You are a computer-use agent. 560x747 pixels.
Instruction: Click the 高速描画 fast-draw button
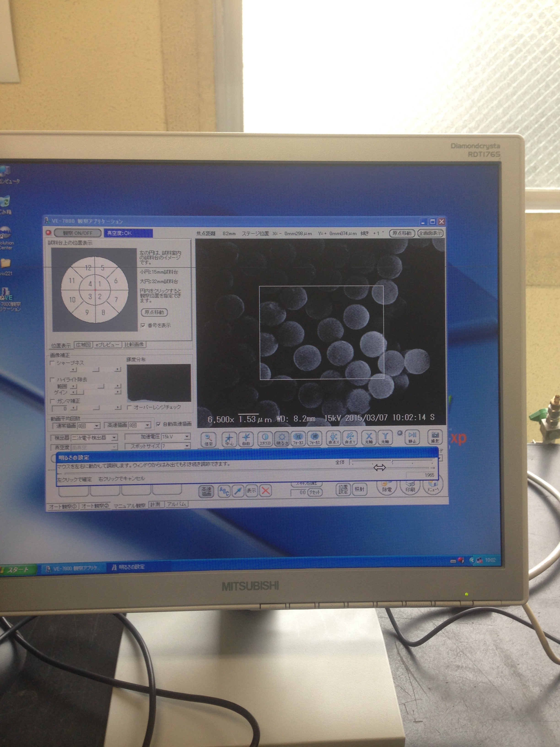click(x=207, y=491)
